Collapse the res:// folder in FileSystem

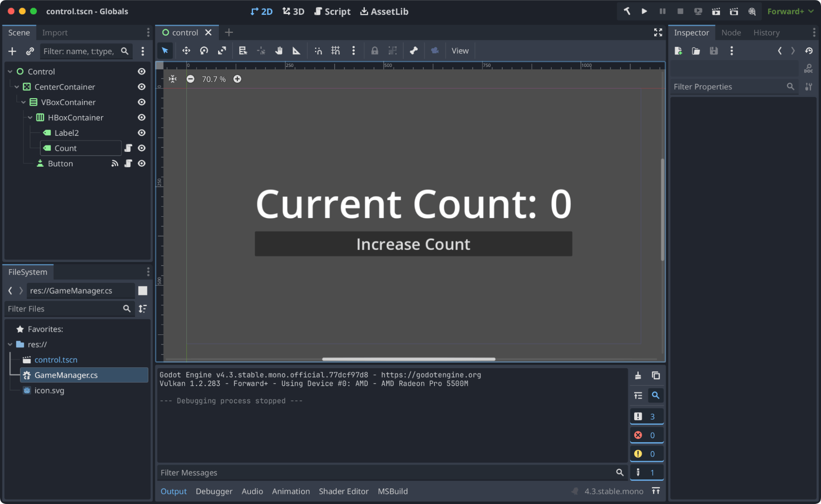pos(10,344)
